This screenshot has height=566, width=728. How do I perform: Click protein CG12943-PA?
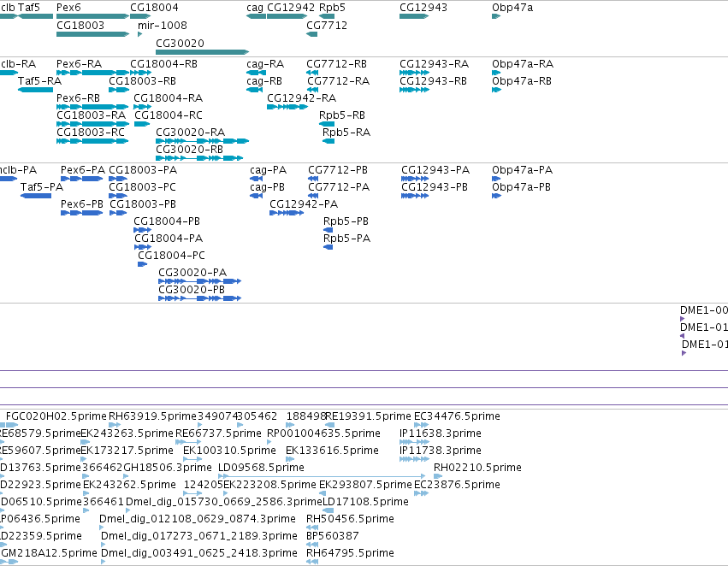pos(435,170)
